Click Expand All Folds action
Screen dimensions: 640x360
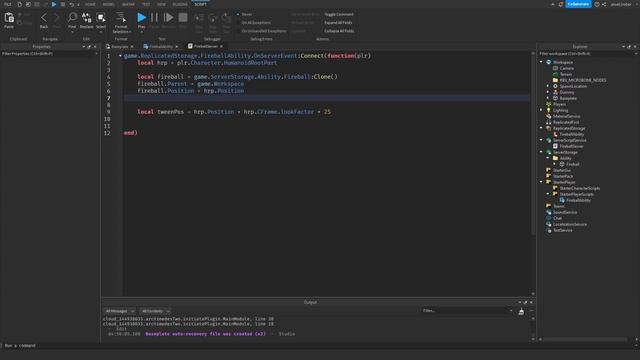338,22
